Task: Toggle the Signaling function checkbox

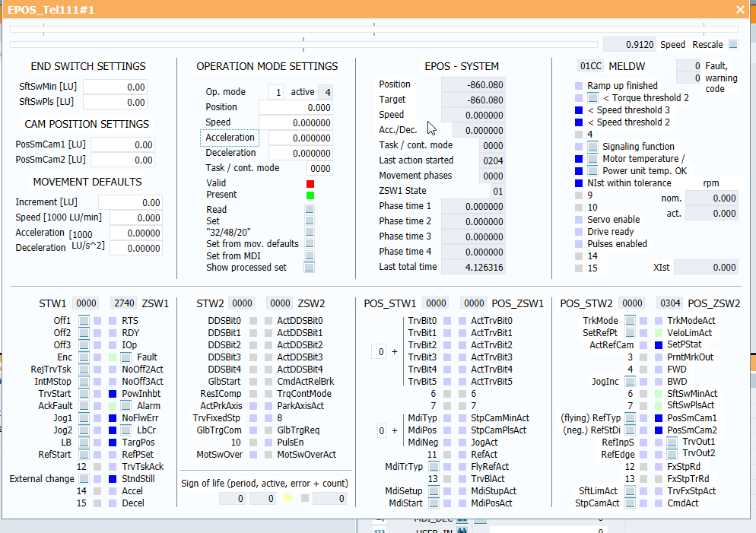Action: click(593, 147)
